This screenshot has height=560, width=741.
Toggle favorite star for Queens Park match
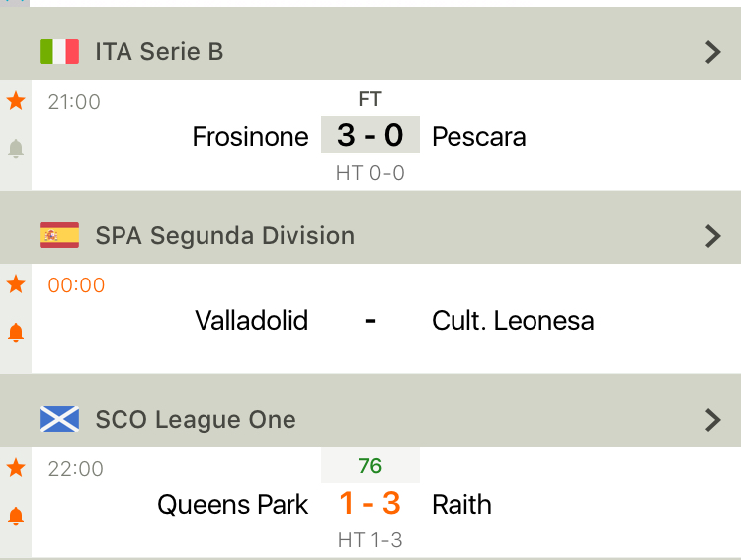click(16, 468)
